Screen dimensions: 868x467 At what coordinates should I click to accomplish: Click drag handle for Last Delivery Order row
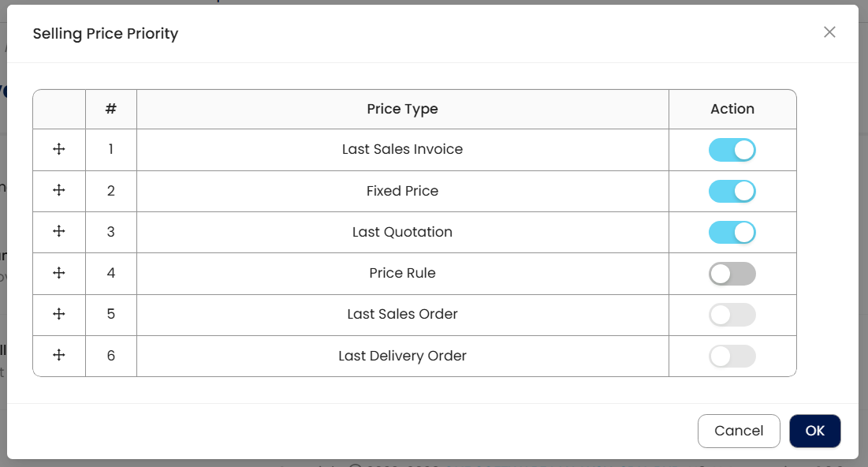pyautogui.click(x=58, y=356)
